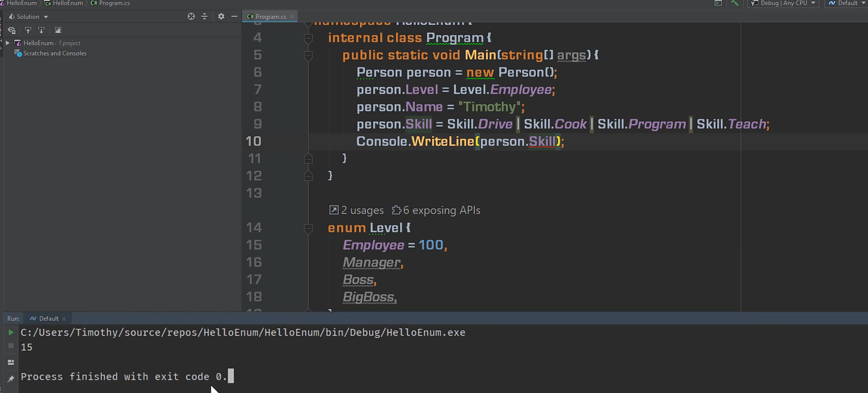Image resolution: width=868 pixels, height=393 pixels.
Task: Click HelloEnum project in breadcrumb
Action: (x=64, y=3)
